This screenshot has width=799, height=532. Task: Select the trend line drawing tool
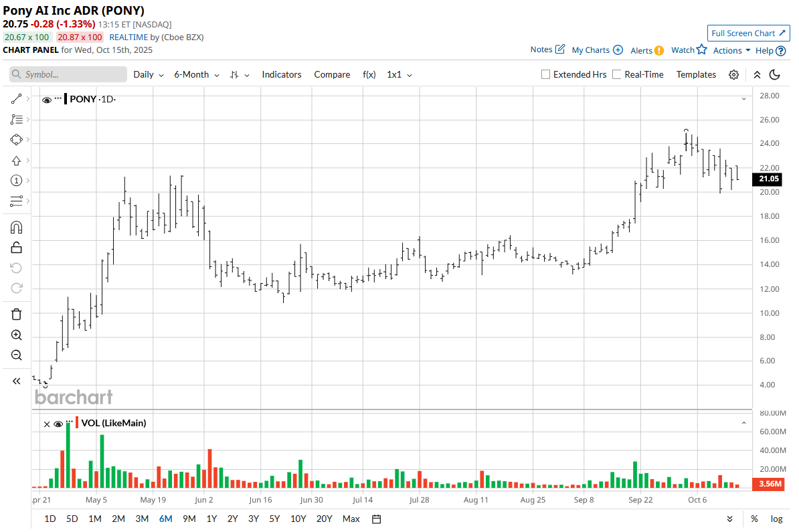16,99
